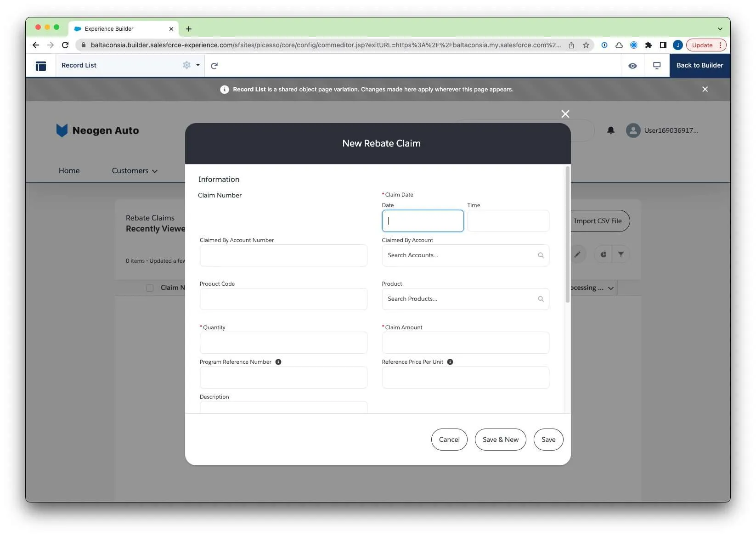Viewport: 756px width, 536px height.
Task: Close the New Rebate Claim dialog
Action: click(565, 114)
